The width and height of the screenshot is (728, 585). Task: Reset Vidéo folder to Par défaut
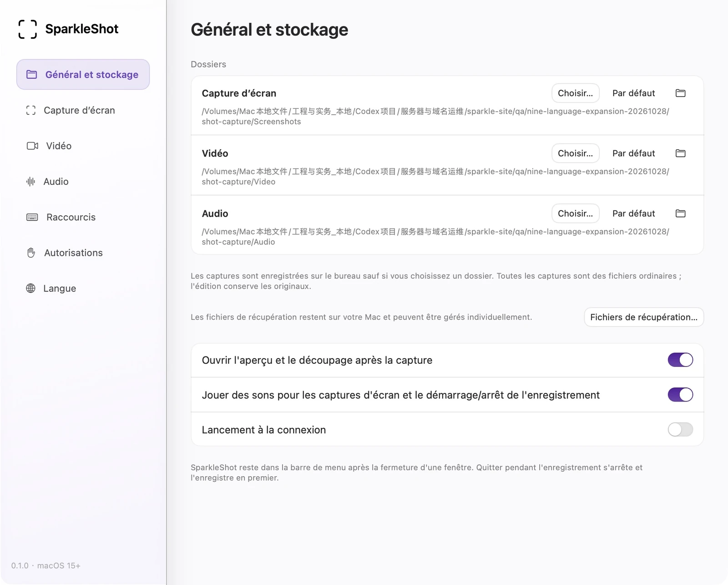coord(634,153)
